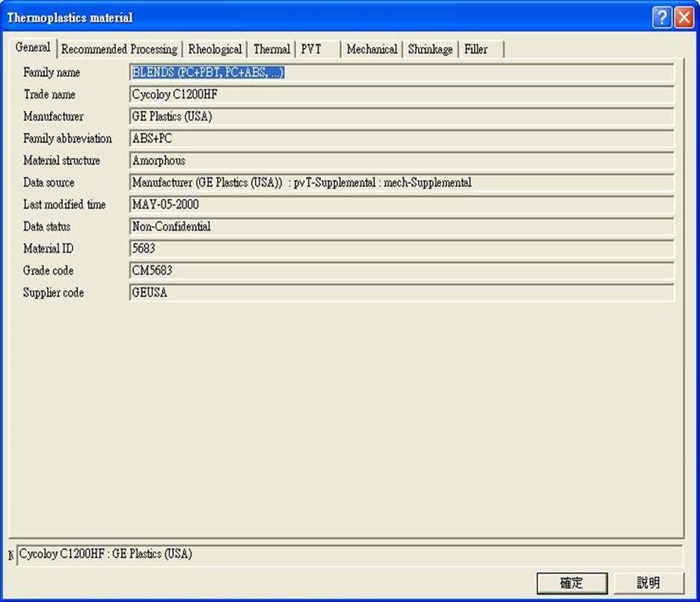Click the Trade name field Cycoloy C1200HF
Screen dimensions: 700x602
pos(402,95)
